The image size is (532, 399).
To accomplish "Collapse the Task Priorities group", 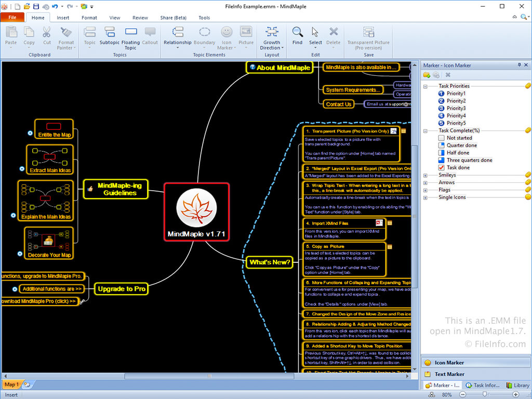I will [x=425, y=87].
